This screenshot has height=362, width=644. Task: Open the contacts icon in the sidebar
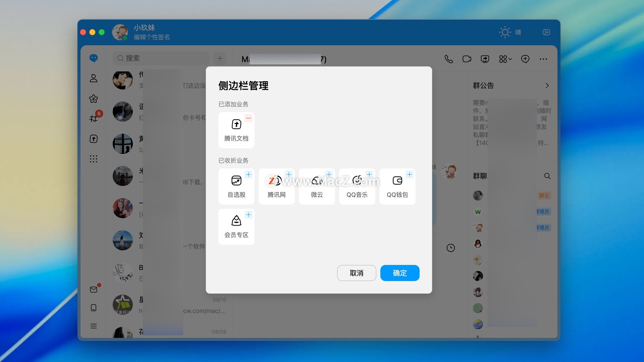tap(94, 78)
